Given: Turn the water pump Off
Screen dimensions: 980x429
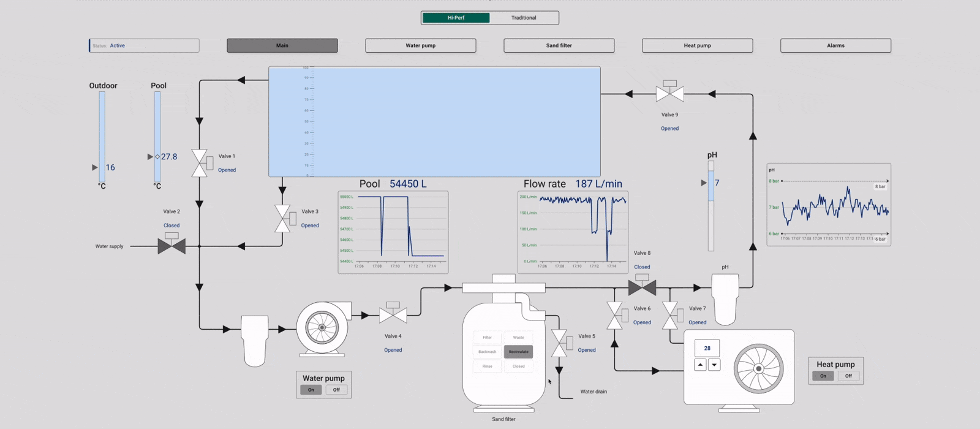Looking at the screenshot, I should tap(336, 390).
